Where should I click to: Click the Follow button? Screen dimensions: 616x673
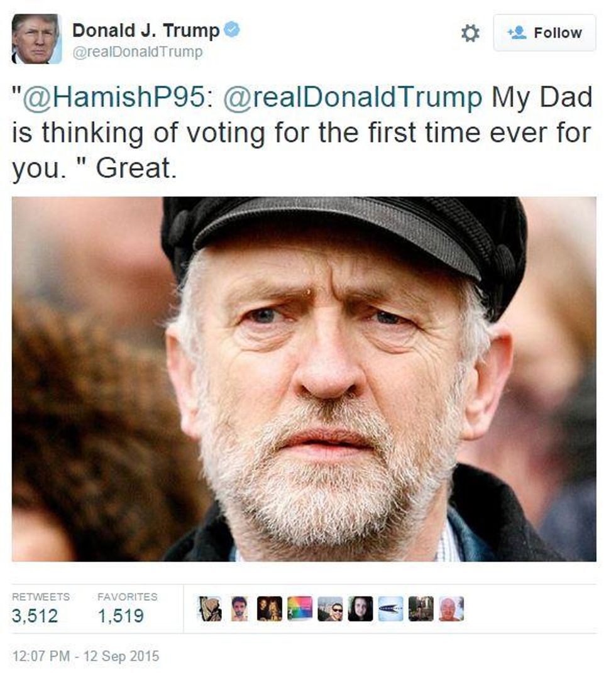(x=545, y=33)
